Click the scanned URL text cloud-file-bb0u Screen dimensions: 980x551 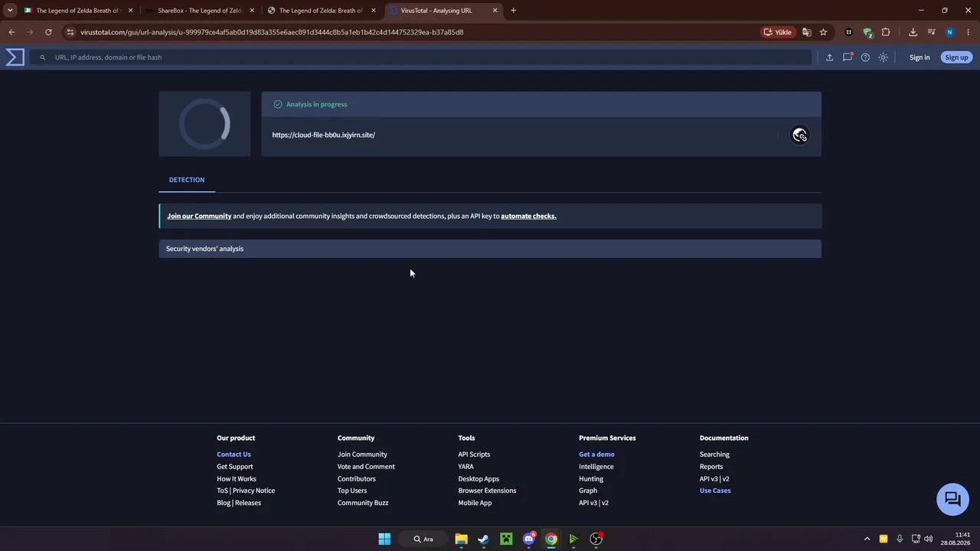coord(324,135)
